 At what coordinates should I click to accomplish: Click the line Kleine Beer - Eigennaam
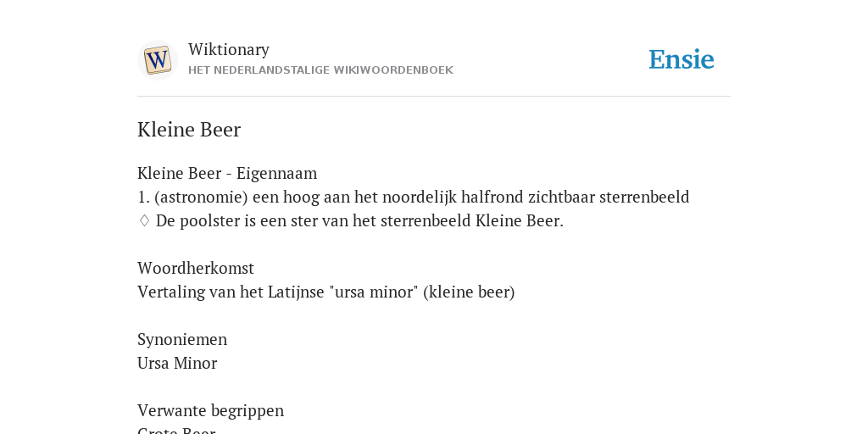(x=227, y=173)
